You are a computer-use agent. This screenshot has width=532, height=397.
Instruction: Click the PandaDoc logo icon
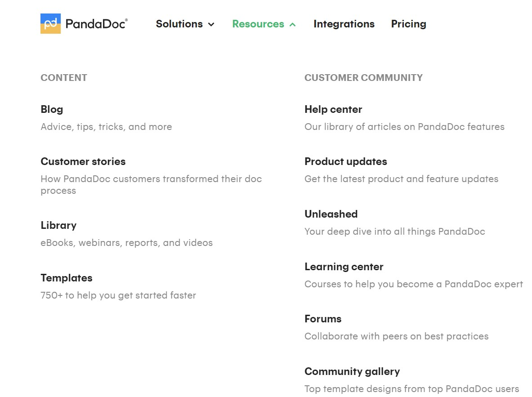point(50,23)
